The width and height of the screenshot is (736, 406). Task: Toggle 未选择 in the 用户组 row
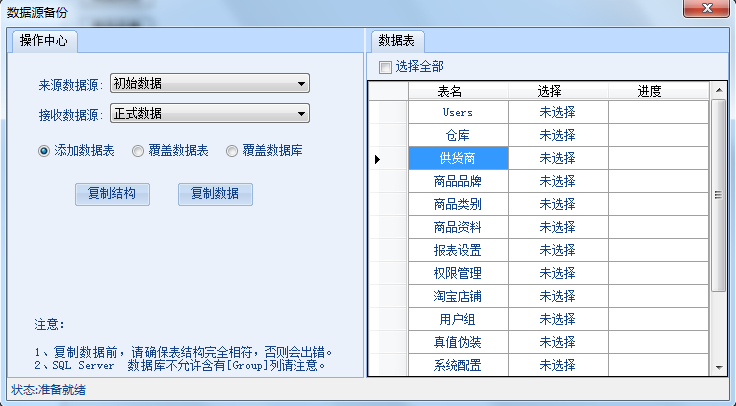[x=558, y=319]
